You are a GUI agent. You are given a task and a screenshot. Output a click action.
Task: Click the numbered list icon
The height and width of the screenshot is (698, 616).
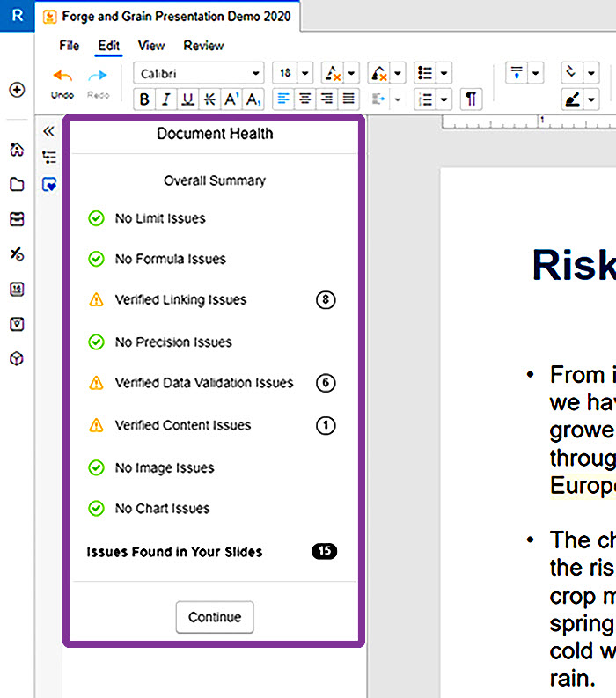click(425, 99)
